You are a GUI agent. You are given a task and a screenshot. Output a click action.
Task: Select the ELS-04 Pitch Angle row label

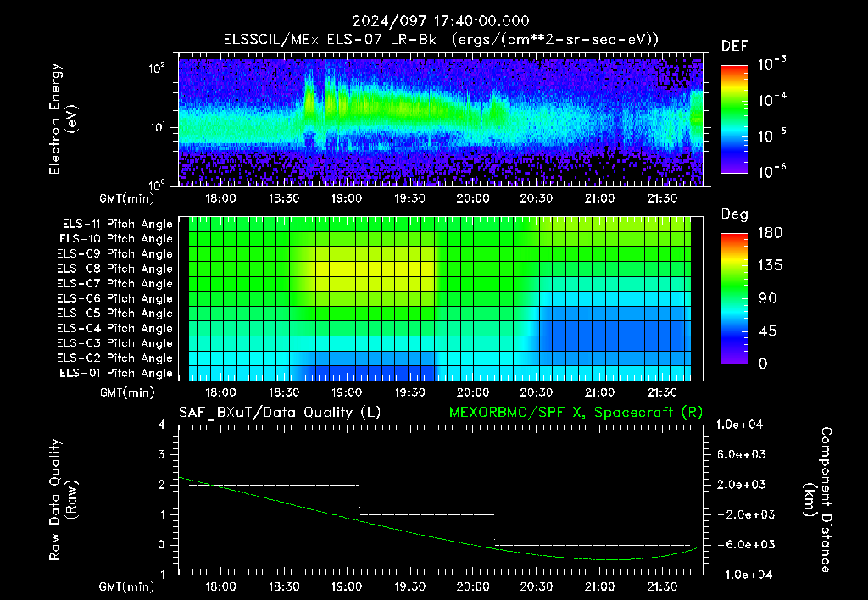click(x=115, y=328)
